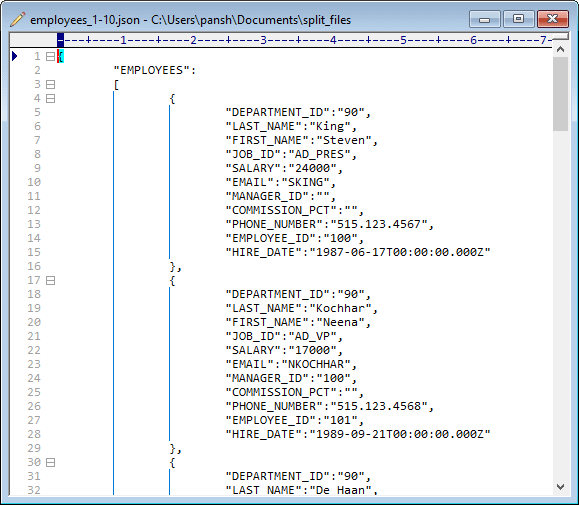
Task: Minimize the employees_1-10.json window
Action: tap(484, 19)
